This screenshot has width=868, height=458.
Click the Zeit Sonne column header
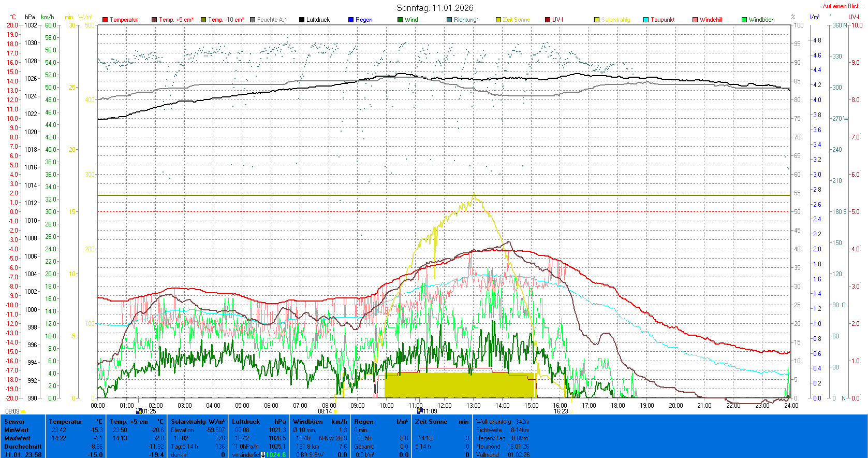pos(431,422)
